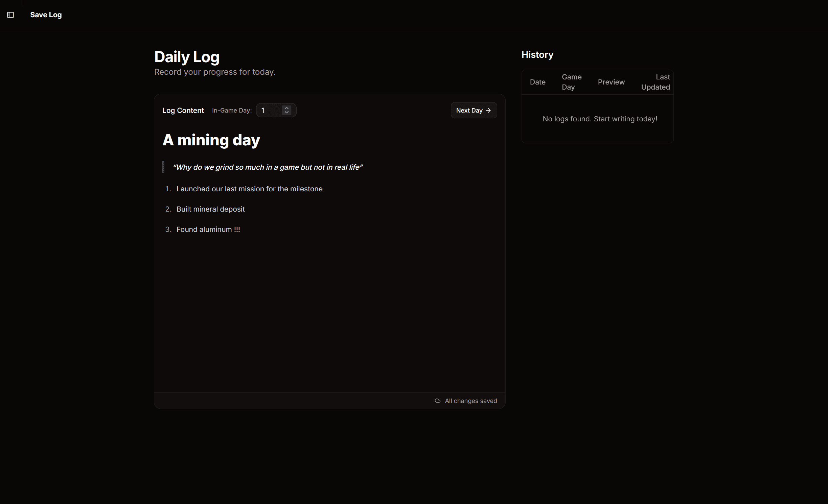Viewport: 828px width, 504px height.
Task: Click list item 'Launched our last mission'
Action: [249, 189]
